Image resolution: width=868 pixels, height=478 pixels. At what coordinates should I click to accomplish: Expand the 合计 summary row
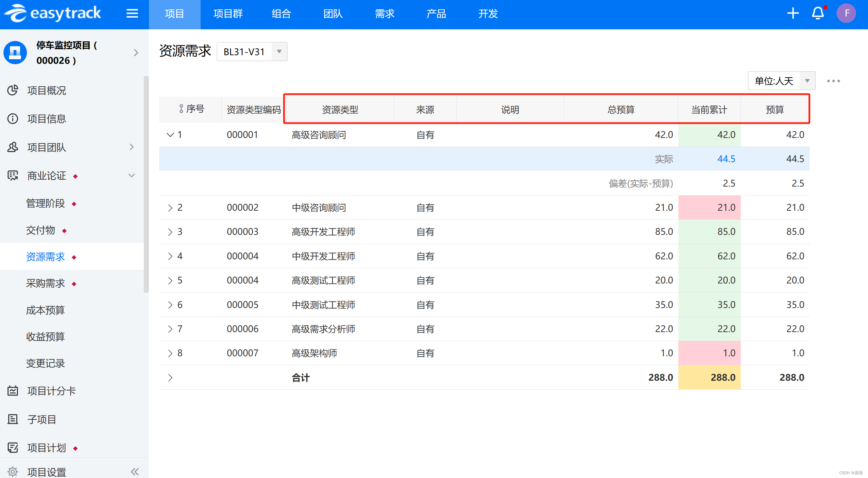(x=171, y=377)
